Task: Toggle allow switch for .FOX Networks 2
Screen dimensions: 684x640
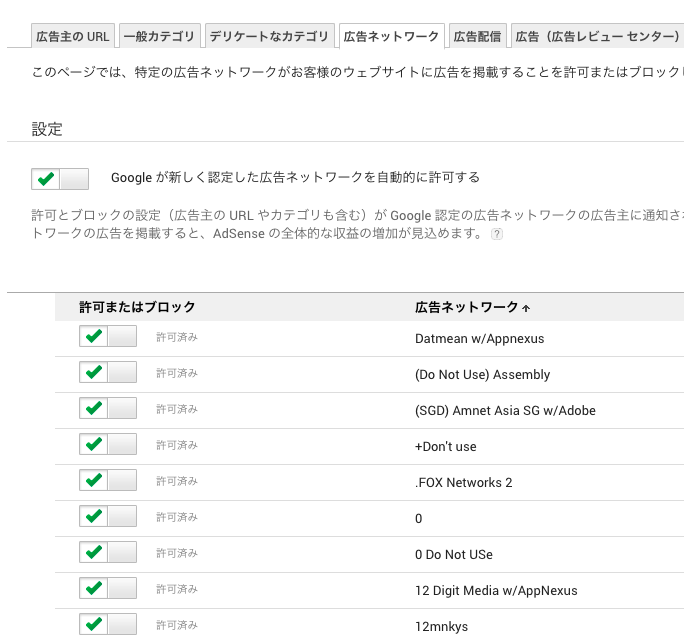Action: 108,480
